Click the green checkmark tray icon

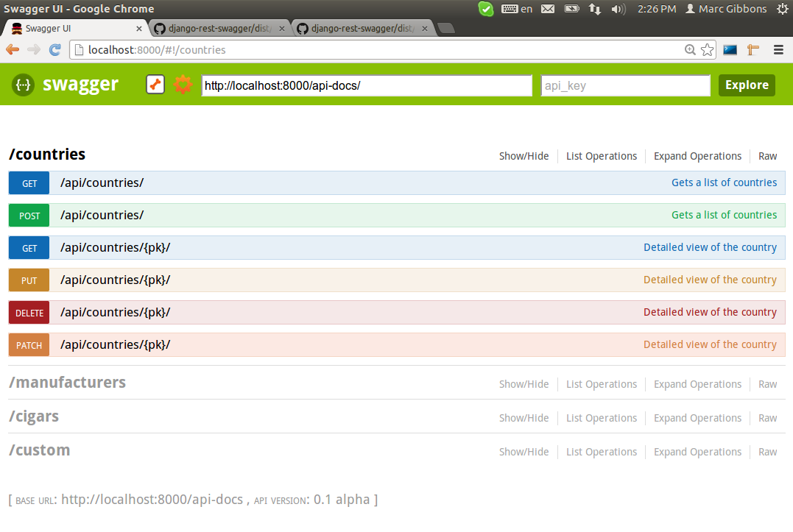click(485, 9)
